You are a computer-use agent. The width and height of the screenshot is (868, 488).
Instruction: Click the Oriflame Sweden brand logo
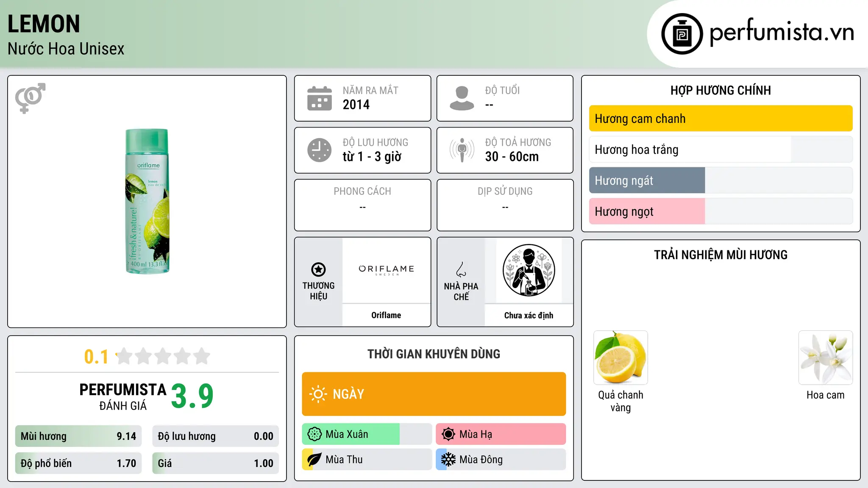click(x=386, y=270)
